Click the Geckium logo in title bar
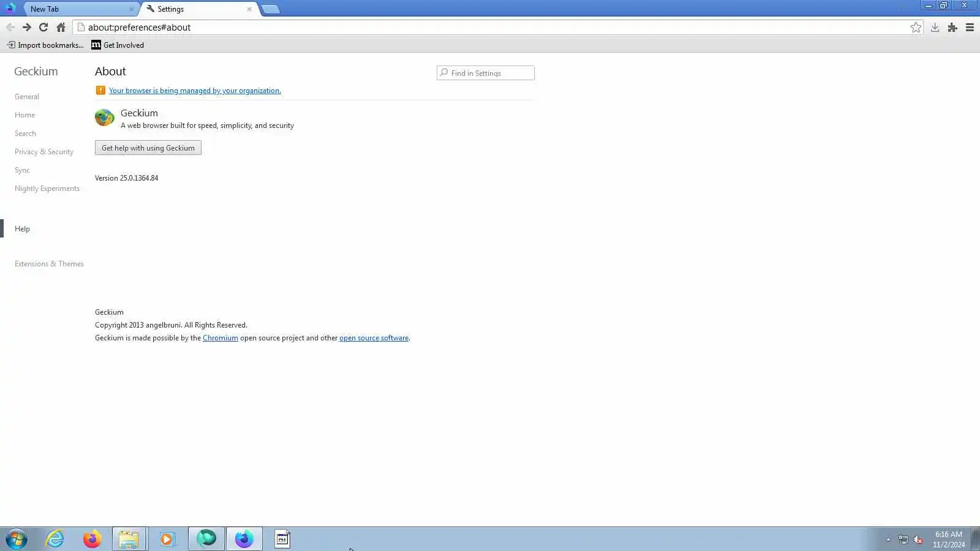Image resolution: width=980 pixels, height=551 pixels. [x=10, y=8]
